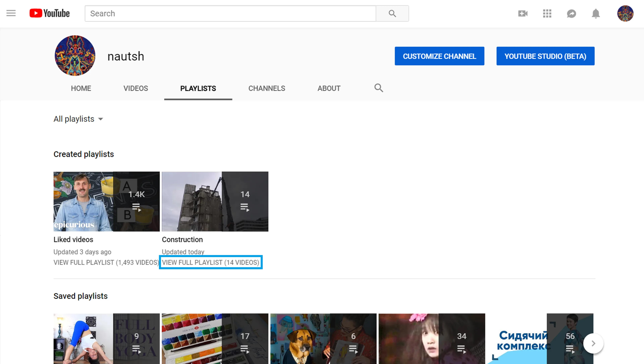The image size is (644, 364).
Task: Play all Liked videos from the thumbnail
Action: [136, 207]
